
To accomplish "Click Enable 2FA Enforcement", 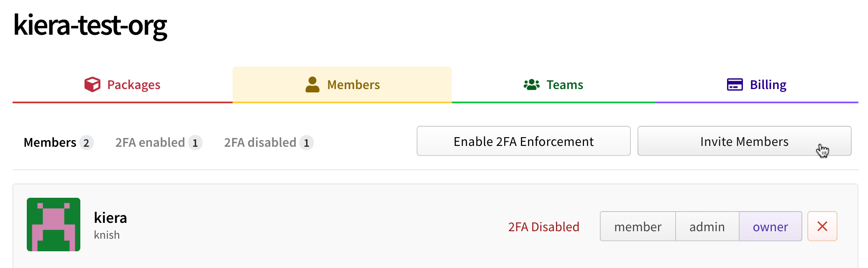I will click(523, 141).
